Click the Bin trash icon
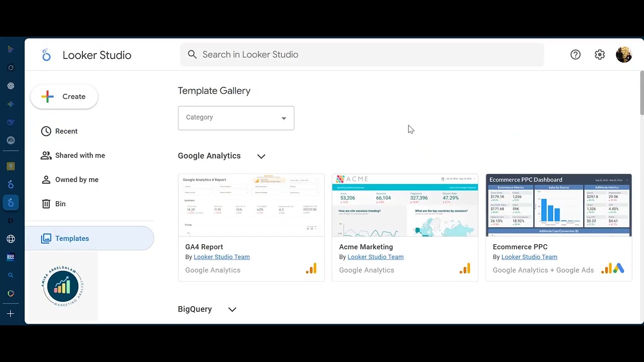 [46, 204]
